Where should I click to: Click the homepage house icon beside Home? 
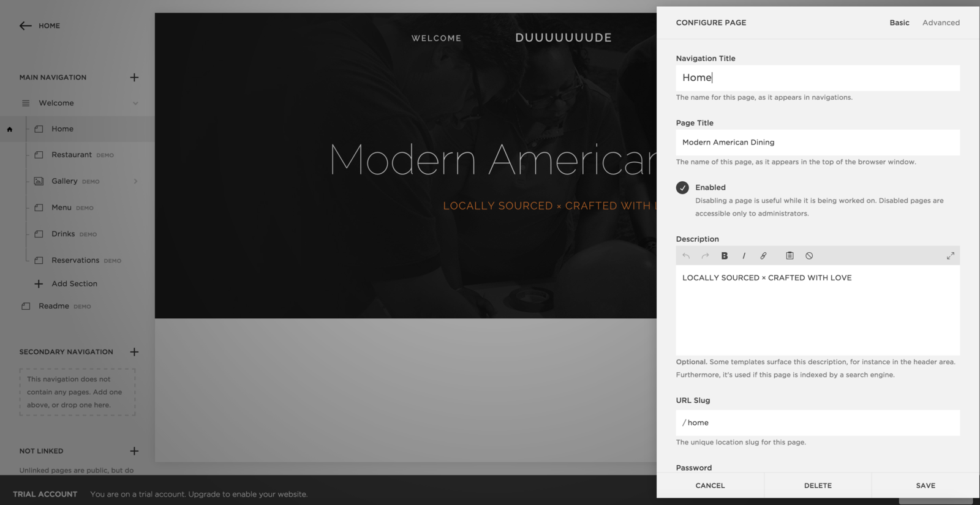[9, 129]
